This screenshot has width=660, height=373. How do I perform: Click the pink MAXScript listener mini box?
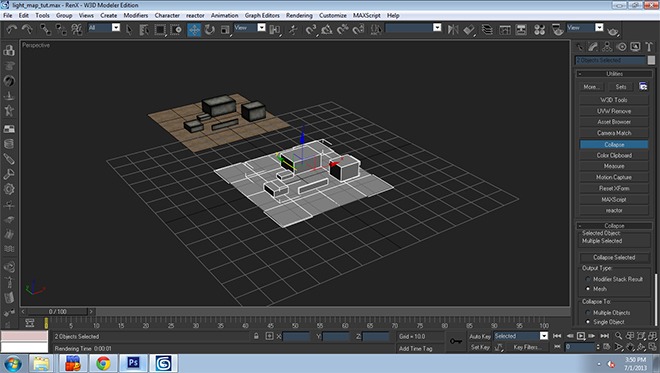point(24,336)
